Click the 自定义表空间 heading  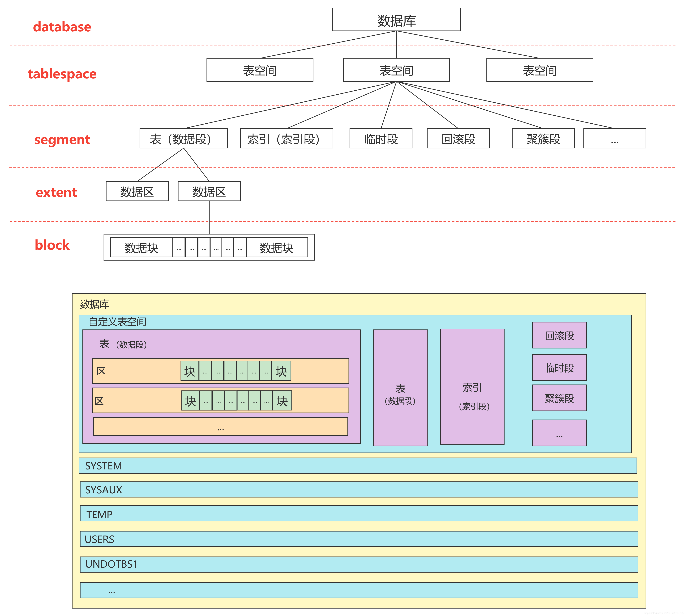click(x=117, y=322)
